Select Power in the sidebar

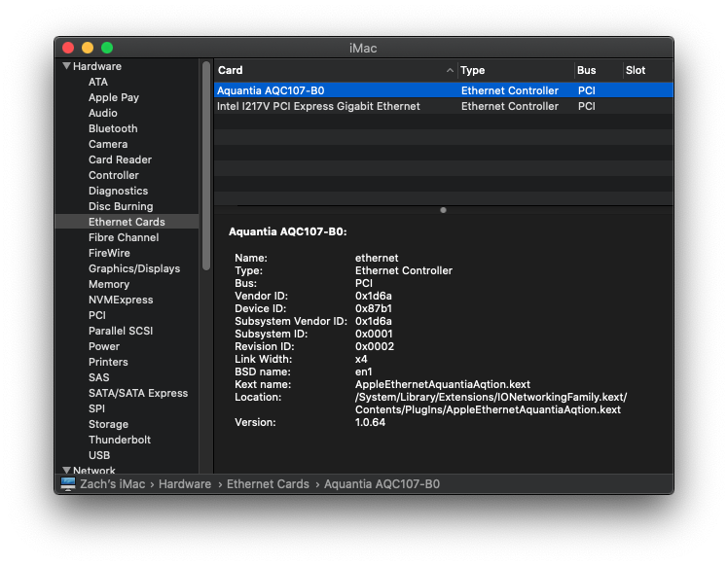click(104, 346)
